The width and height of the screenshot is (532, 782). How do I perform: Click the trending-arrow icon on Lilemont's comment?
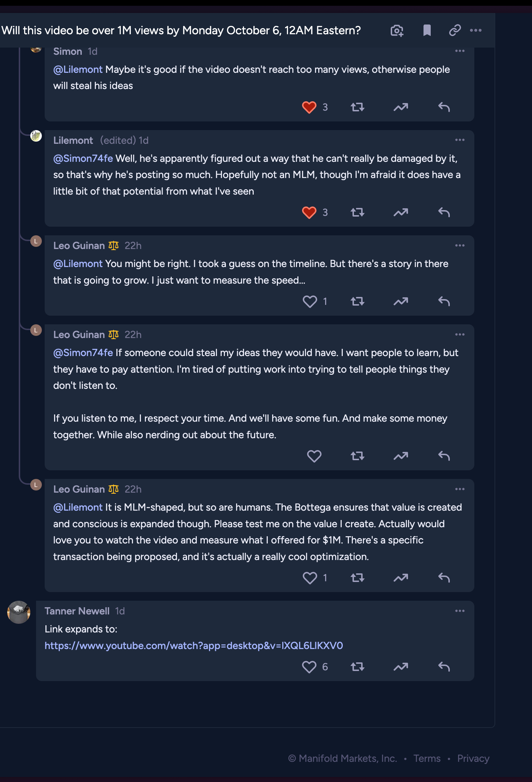[x=401, y=213]
